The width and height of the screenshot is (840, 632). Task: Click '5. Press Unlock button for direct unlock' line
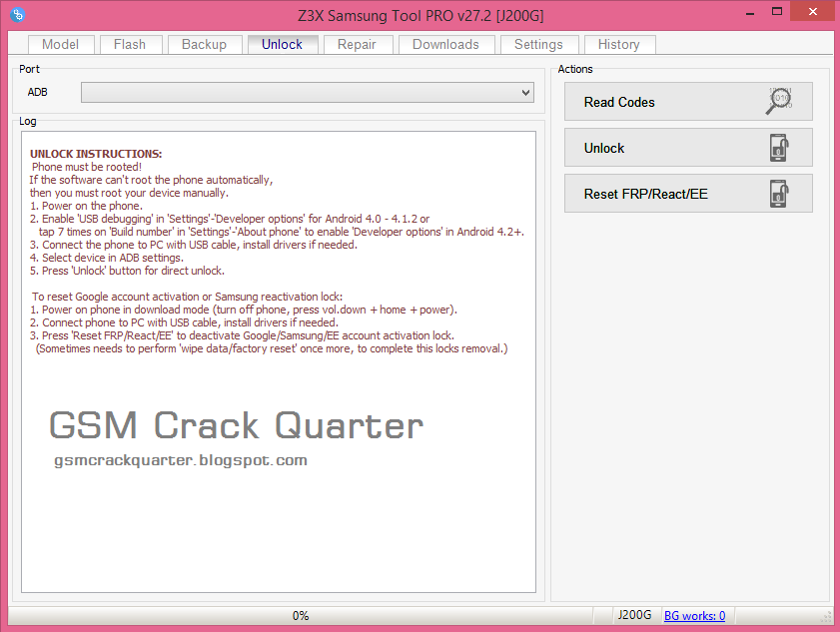(x=127, y=271)
